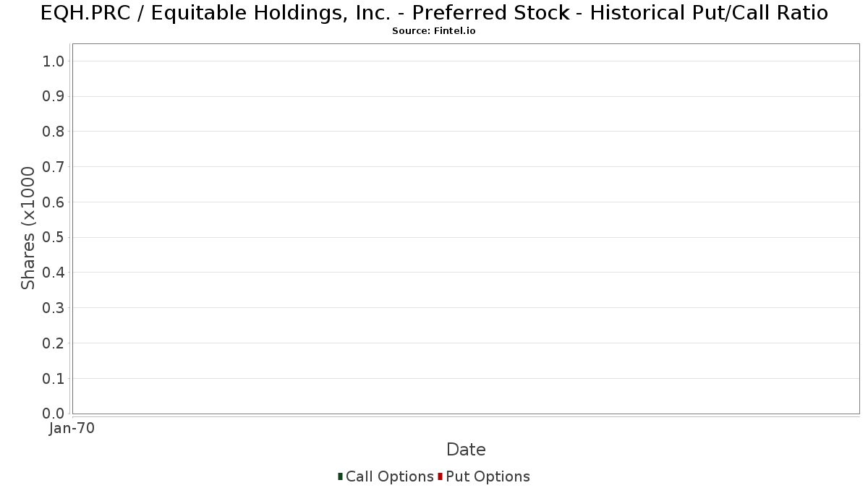Click the 0.6 y-axis label
This screenshot has width=868, height=488.
pyautogui.click(x=54, y=202)
